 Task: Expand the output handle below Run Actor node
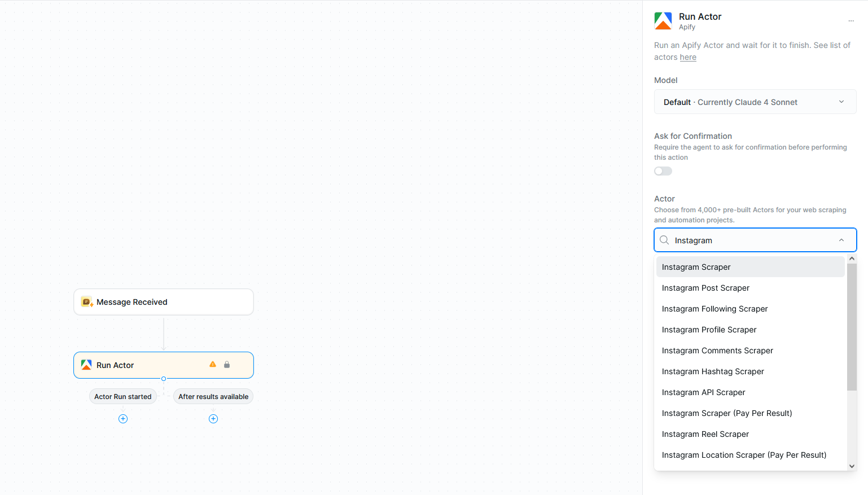pos(163,379)
